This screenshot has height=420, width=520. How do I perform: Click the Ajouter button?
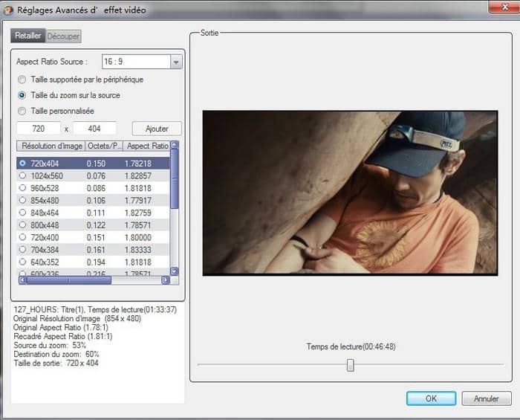pos(157,129)
